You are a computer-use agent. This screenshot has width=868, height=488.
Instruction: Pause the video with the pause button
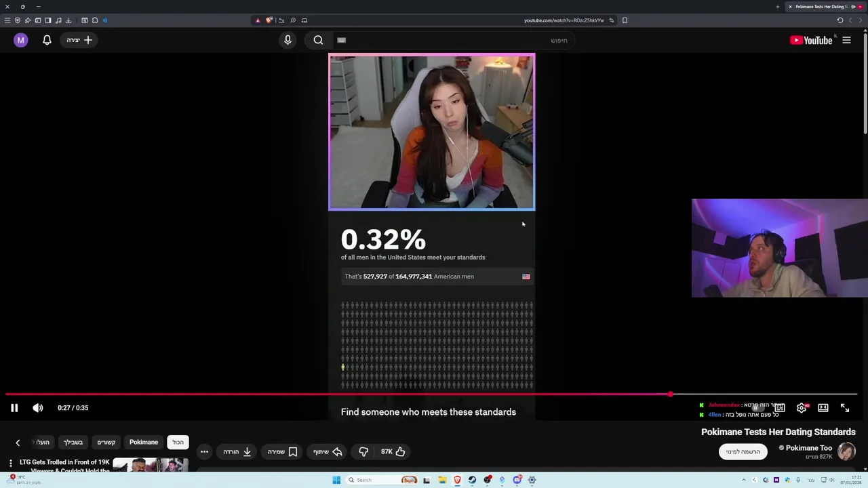[x=14, y=408]
